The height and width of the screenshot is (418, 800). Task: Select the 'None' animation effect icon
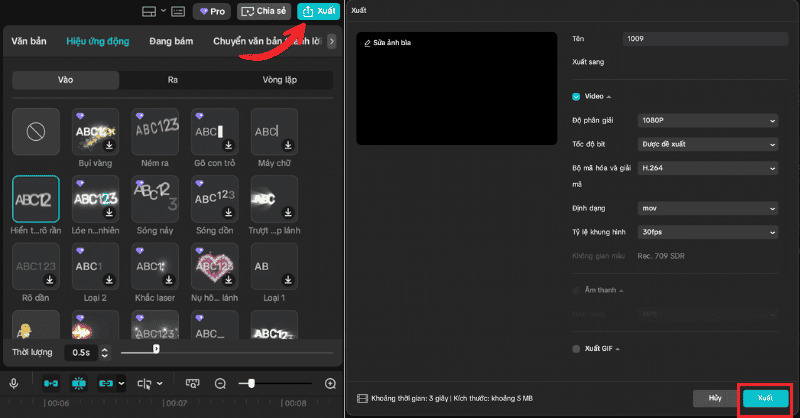[35, 131]
